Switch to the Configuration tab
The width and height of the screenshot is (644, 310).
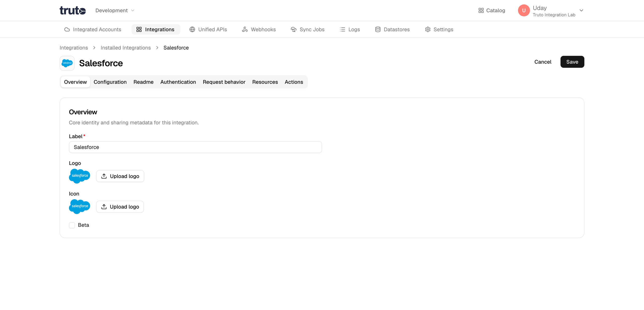click(110, 82)
